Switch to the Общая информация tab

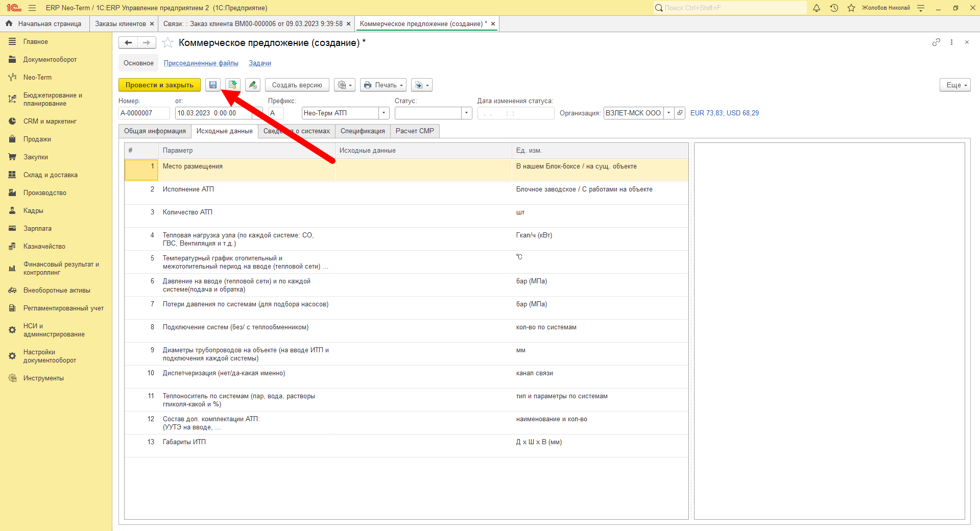(155, 131)
